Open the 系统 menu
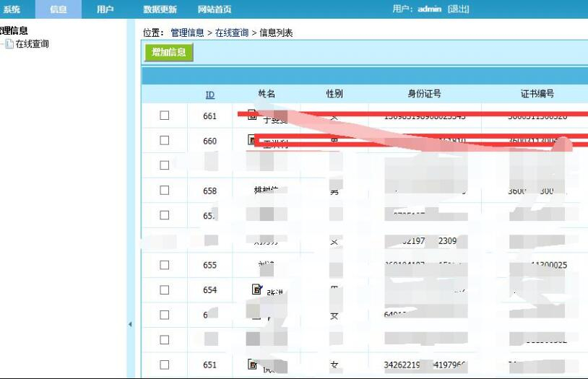Image resolution: width=588 pixels, height=379 pixels. (x=12, y=9)
